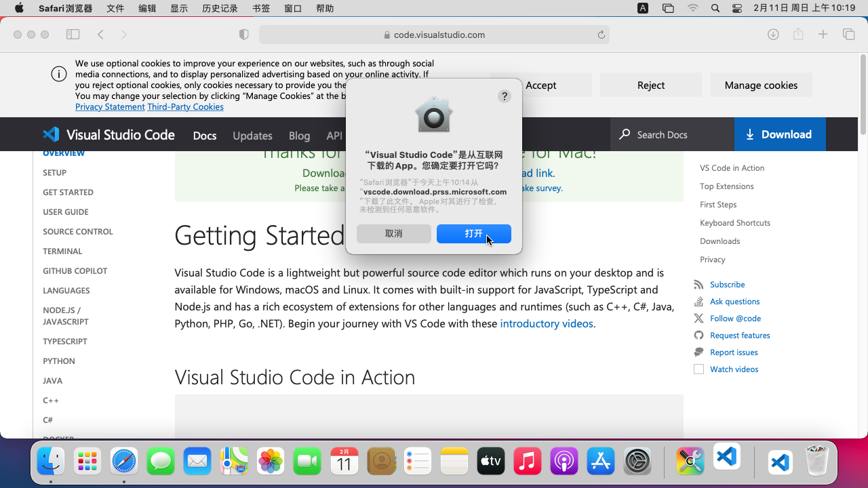This screenshot has height=488, width=868.
Task: Open Photos from the Dock
Action: point(271,462)
